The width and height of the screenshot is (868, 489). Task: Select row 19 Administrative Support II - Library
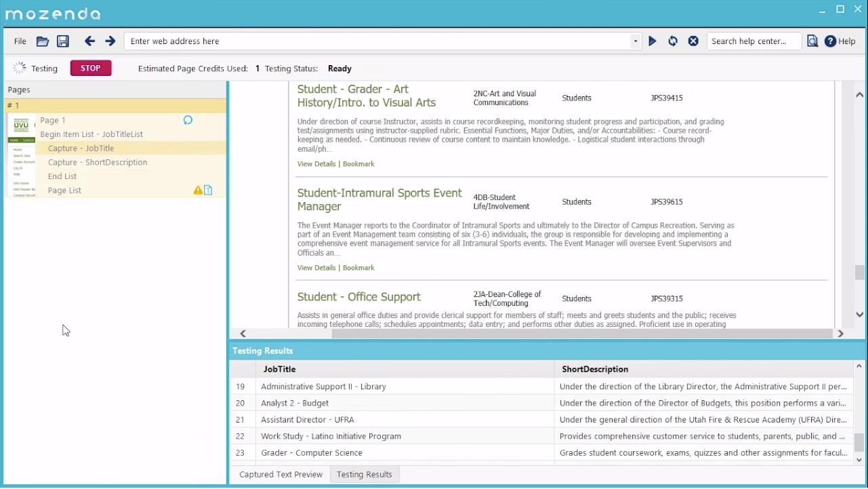[541, 387]
